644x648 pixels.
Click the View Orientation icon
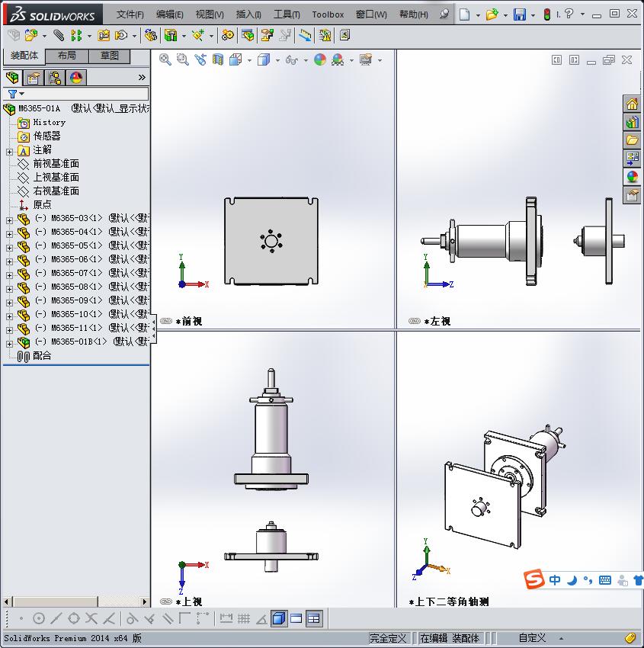(x=235, y=60)
